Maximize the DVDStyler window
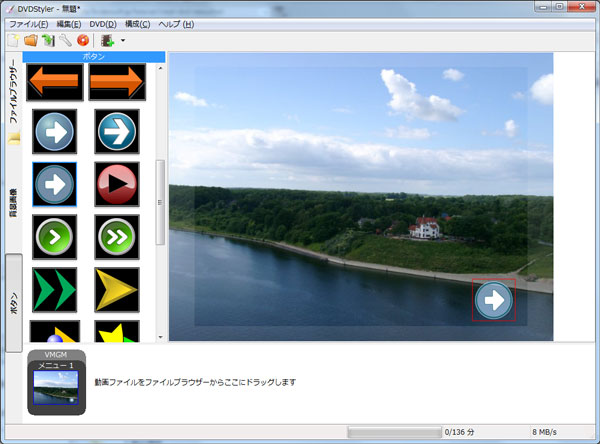The image size is (600, 444). [559, 7]
